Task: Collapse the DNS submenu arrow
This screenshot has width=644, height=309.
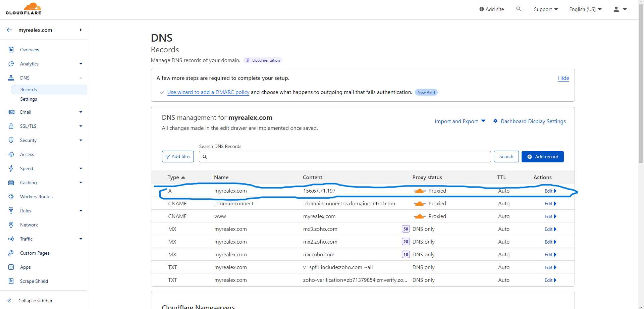Action: (x=81, y=78)
